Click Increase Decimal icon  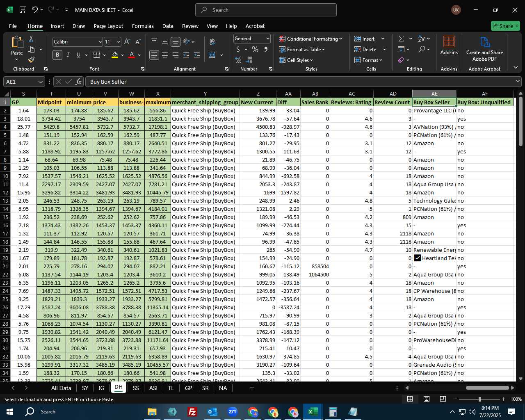[238, 60]
